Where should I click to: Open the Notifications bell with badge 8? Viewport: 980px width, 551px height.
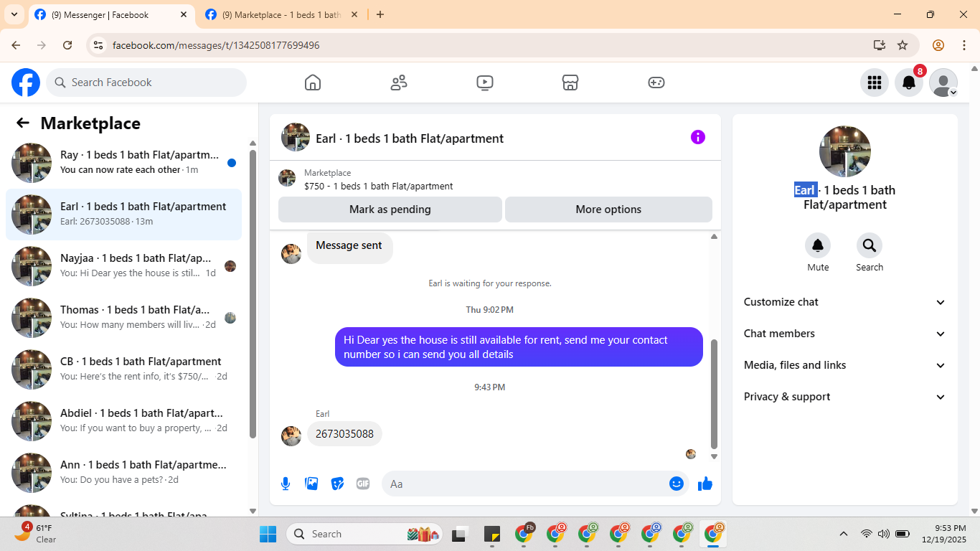pos(909,83)
